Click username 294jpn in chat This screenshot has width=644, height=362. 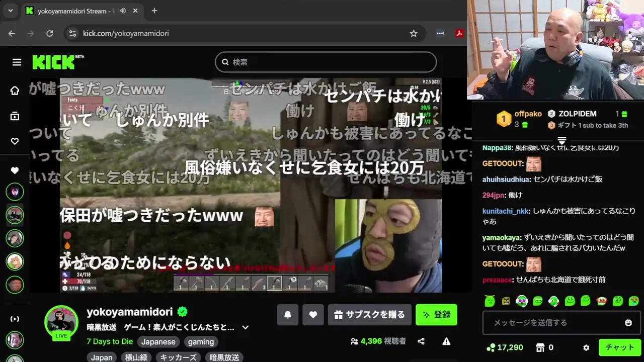pos(494,195)
